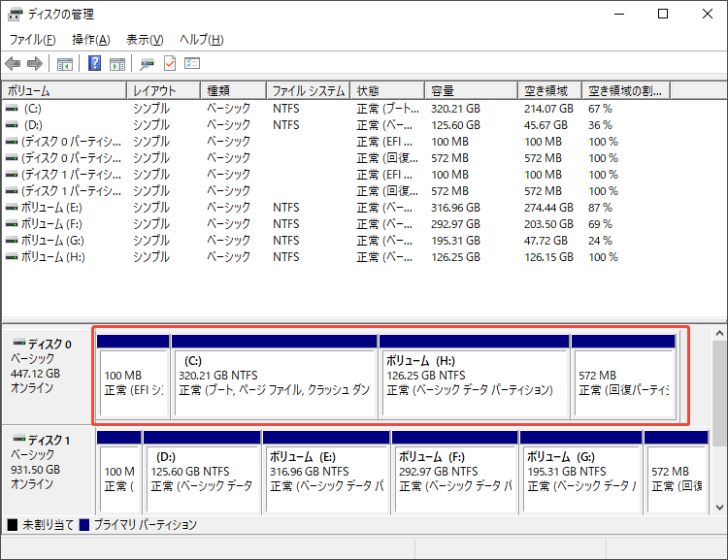
Task: Click the scroll down arrow in disk pane
Action: pos(719,508)
